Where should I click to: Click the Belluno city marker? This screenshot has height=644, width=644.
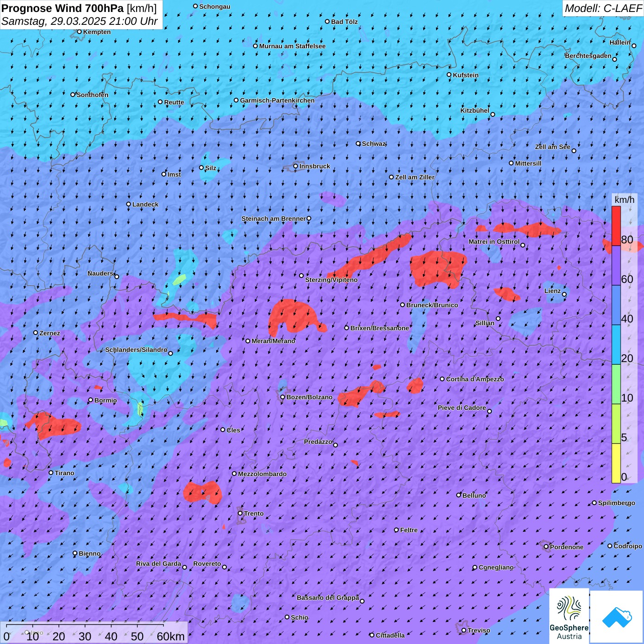tap(459, 495)
